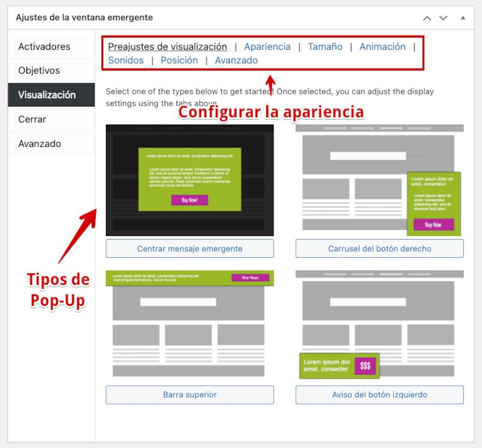Open Animación settings
The height and width of the screenshot is (448, 482).
pyautogui.click(x=383, y=46)
